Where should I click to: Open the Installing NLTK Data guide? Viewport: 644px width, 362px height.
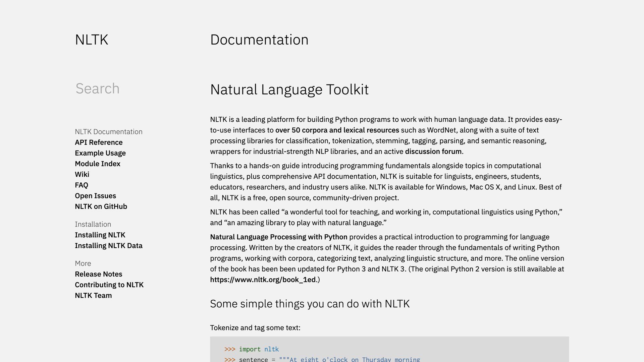point(109,245)
